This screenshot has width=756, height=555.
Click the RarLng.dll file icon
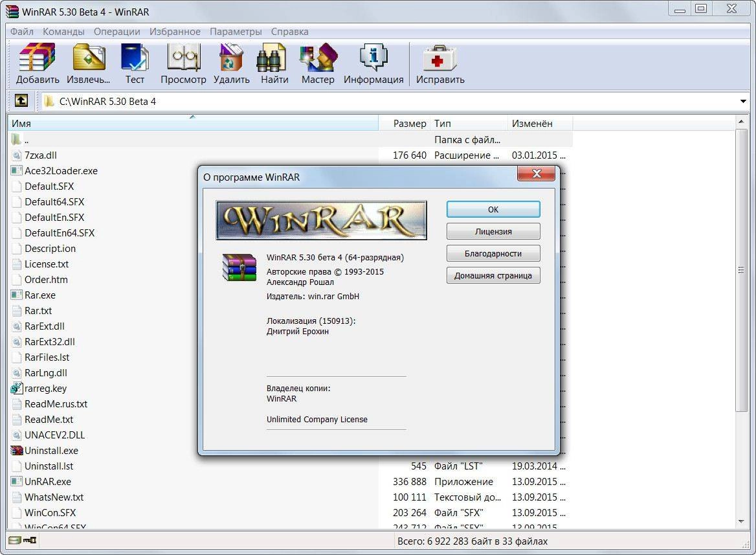tap(16, 373)
